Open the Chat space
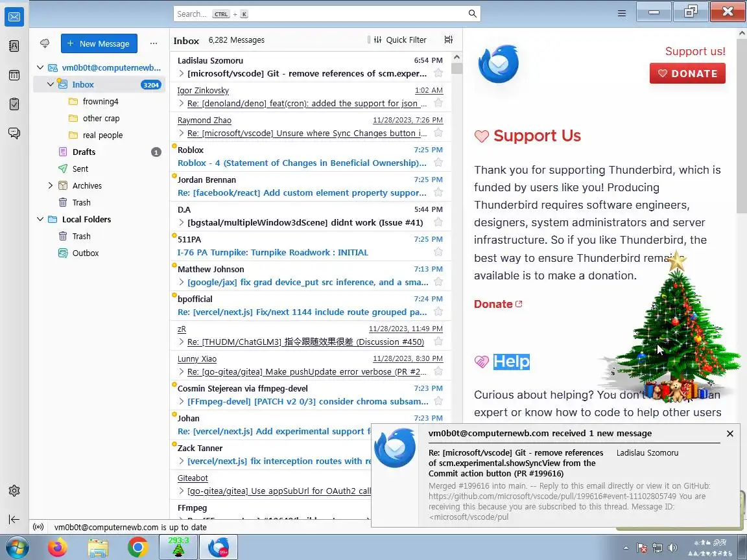Image resolution: width=747 pixels, height=560 pixels. tap(14, 133)
